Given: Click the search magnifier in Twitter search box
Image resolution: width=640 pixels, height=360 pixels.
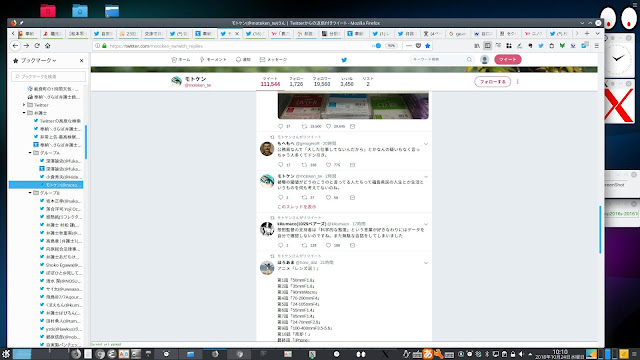Looking at the screenshot, I should pyautogui.click(x=469, y=60).
